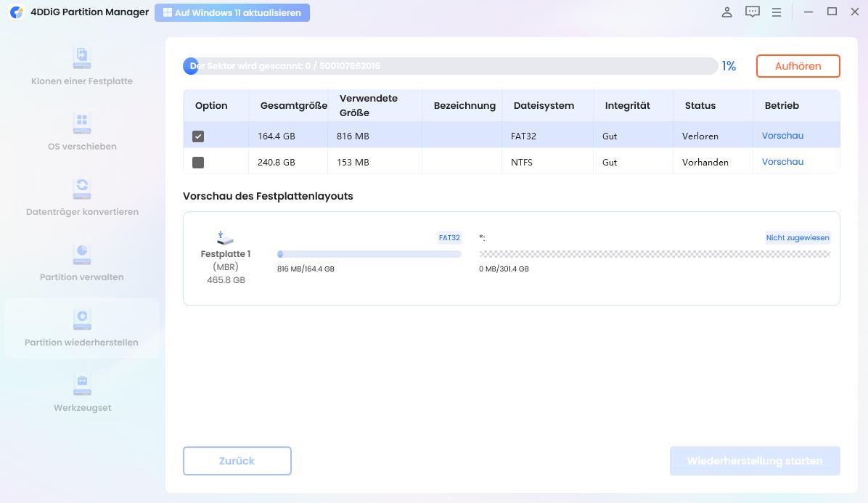Click Auf Windows 11 aktualisieren button
This screenshot has width=868, height=503.
[232, 13]
